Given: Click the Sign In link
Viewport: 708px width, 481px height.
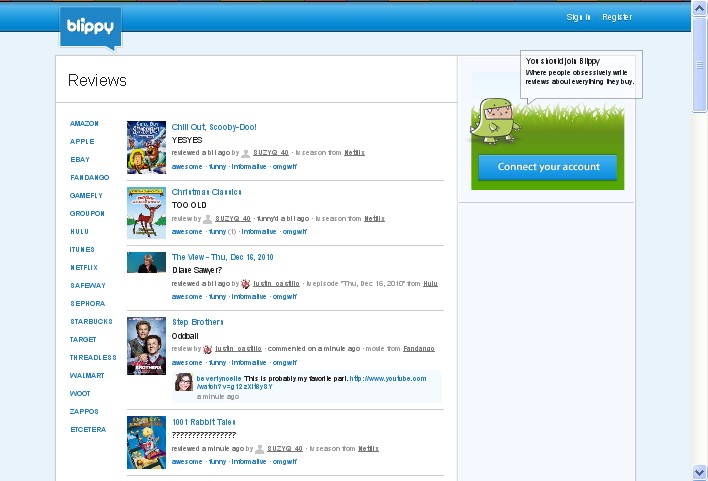Looking at the screenshot, I should tap(578, 17).
